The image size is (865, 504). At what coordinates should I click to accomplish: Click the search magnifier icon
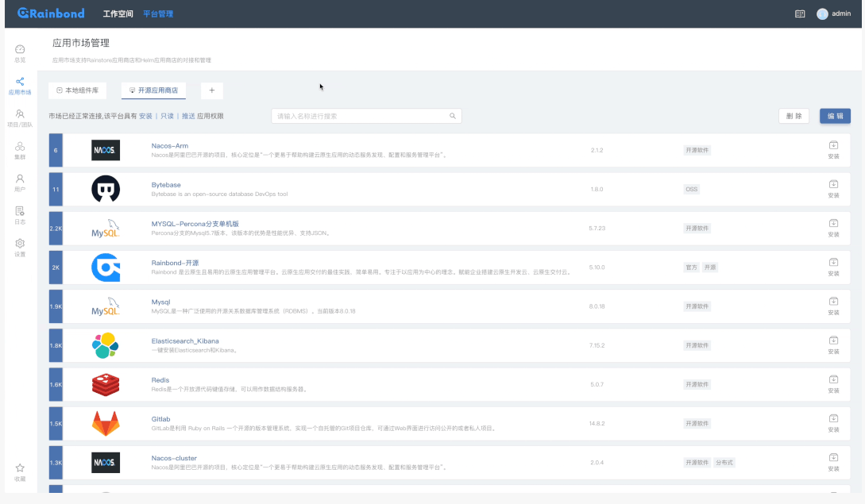pyautogui.click(x=453, y=116)
